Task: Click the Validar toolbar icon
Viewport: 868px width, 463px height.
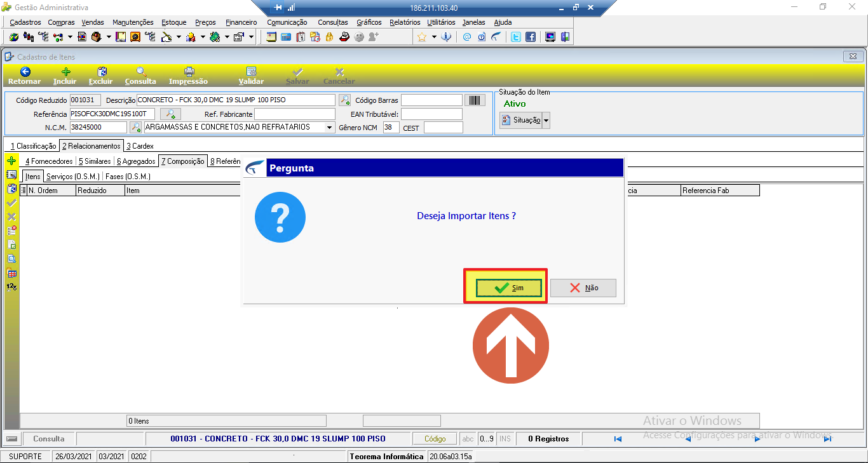Action: 251,72
